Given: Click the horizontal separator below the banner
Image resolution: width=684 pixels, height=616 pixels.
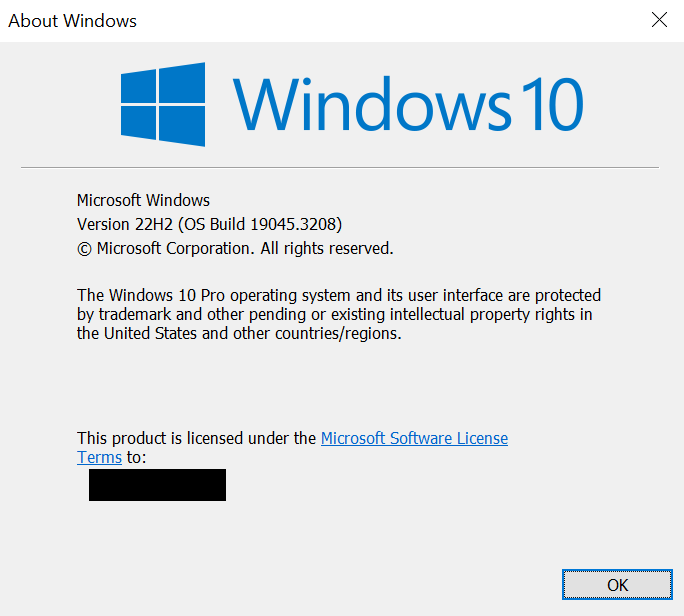Looking at the screenshot, I should [x=340, y=167].
